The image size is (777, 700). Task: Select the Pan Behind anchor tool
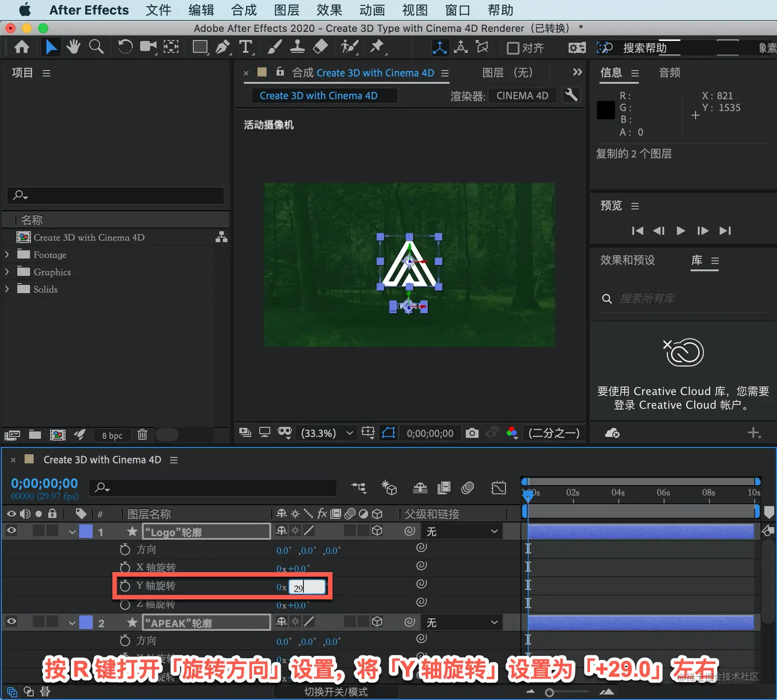click(x=171, y=47)
